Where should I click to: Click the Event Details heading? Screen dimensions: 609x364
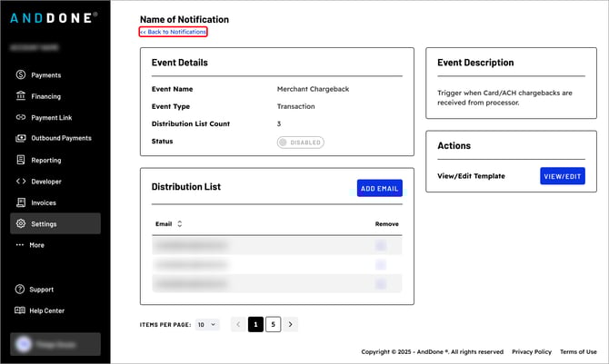[x=180, y=63]
